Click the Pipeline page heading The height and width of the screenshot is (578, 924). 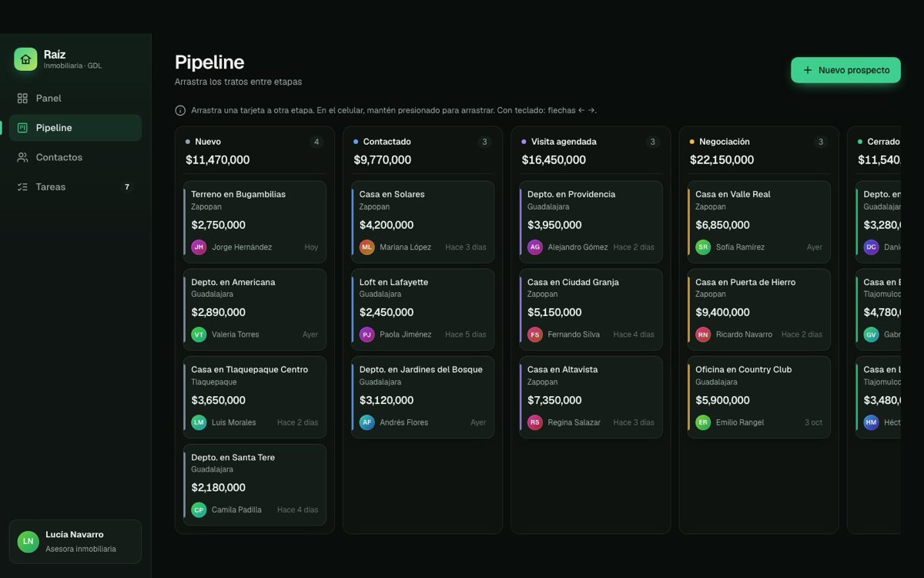[x=209, y=62]
